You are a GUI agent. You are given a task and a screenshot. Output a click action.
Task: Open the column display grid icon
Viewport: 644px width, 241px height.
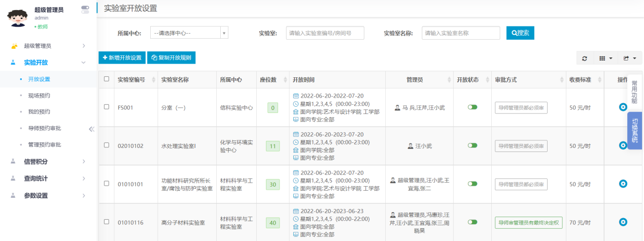pyautogui.click(x=606, y=58)
